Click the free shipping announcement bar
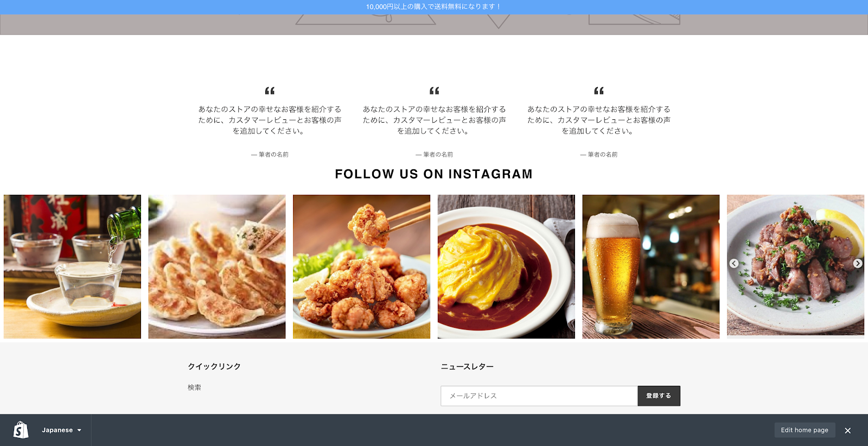Screen dimensions: 868x446 (434, 7)
